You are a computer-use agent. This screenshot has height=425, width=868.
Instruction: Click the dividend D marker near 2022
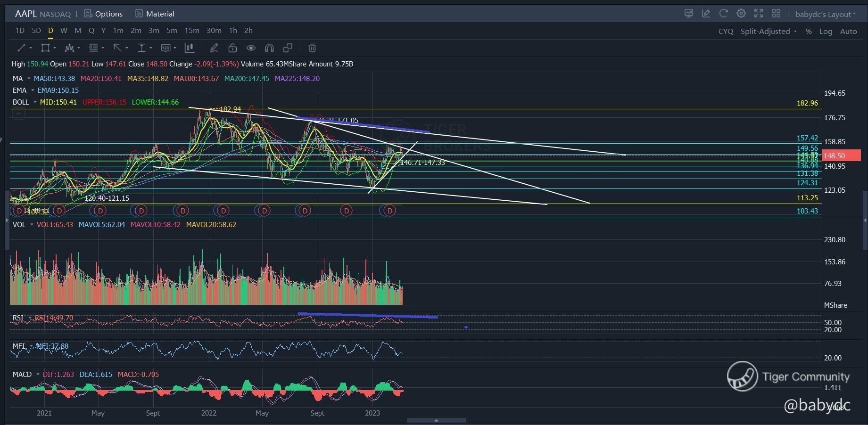tap(223, 211)
